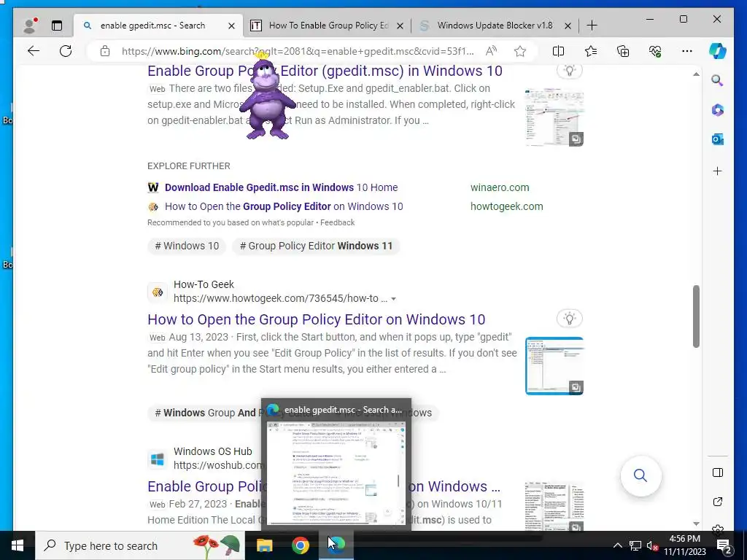Click the Feedback link
Viewport: 747px width, 560px height.
click(337, 222)
